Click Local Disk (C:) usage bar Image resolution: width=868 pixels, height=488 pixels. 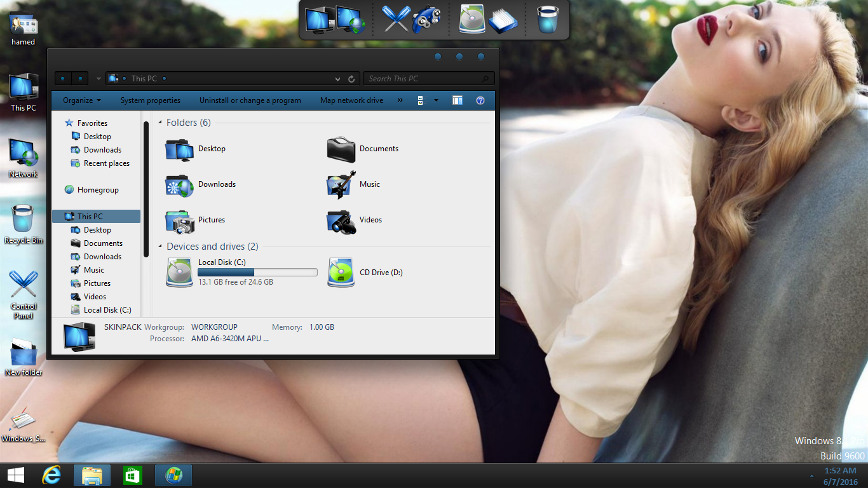pos(257,273)
